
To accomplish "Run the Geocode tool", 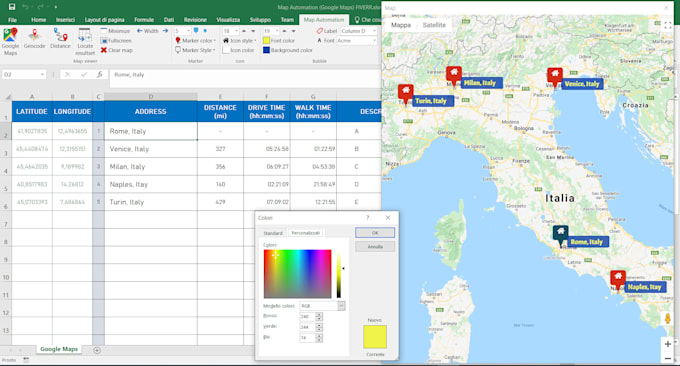I will (34, 39).
